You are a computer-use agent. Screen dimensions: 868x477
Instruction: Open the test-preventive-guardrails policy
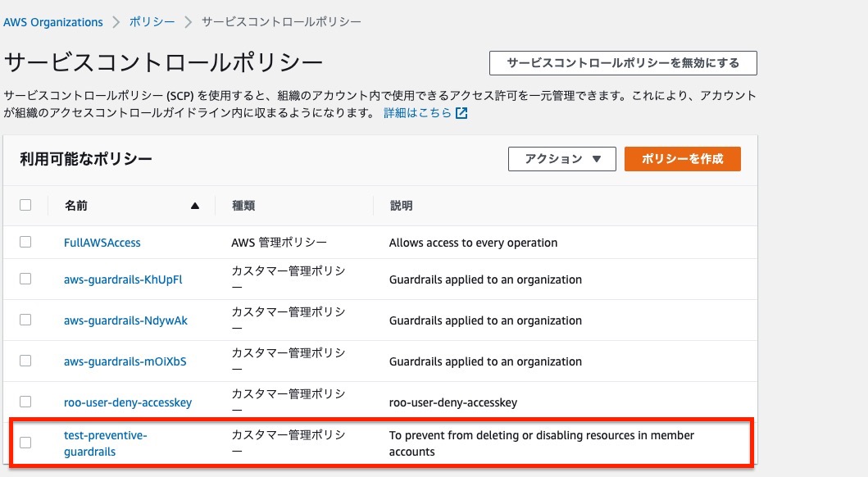click(104, 443)
